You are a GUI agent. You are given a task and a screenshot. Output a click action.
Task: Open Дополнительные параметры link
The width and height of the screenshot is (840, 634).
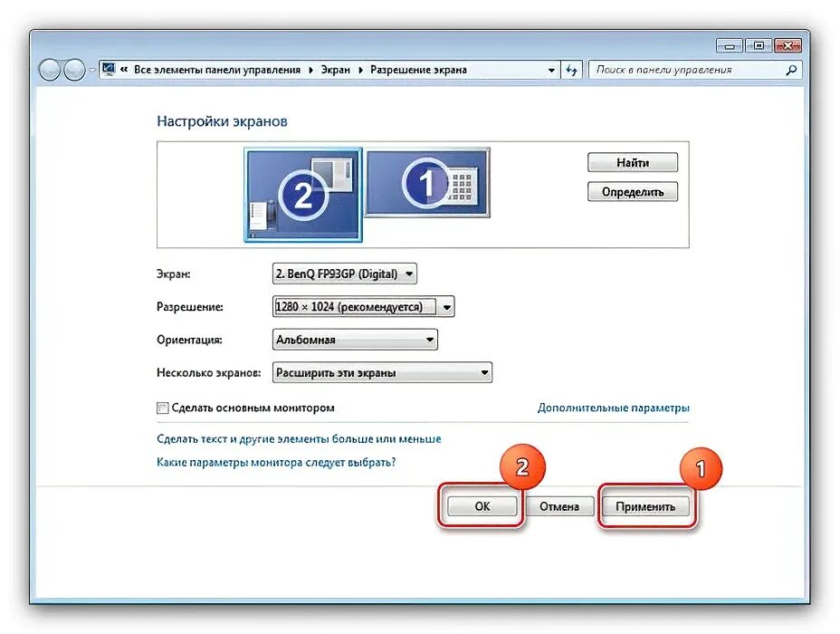(614, 408)
